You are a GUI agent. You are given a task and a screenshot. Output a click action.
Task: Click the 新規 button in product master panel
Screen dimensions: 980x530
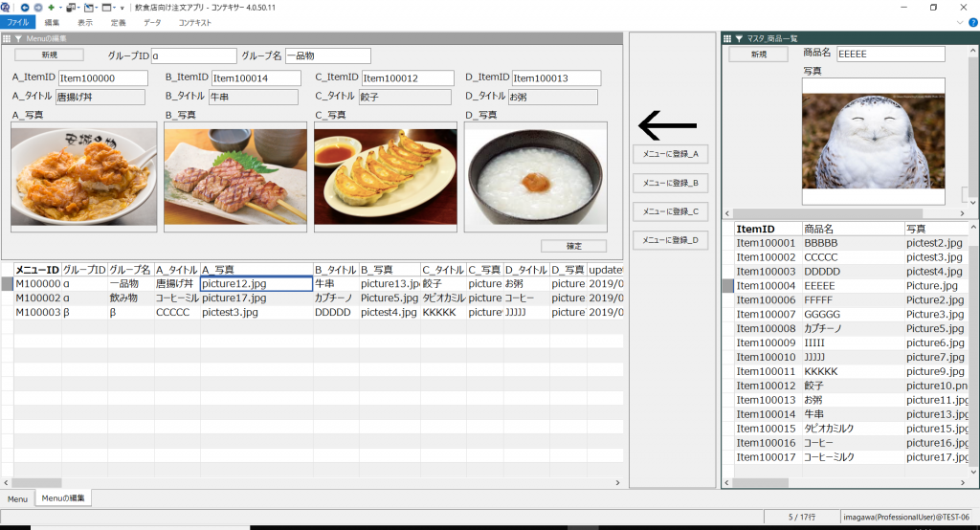758,55
